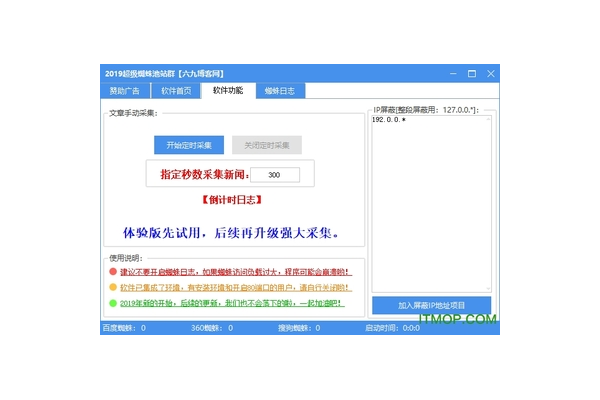
Task: Click the 加入屏蔽IP地址项目 button
Action: tap(431, 305)
